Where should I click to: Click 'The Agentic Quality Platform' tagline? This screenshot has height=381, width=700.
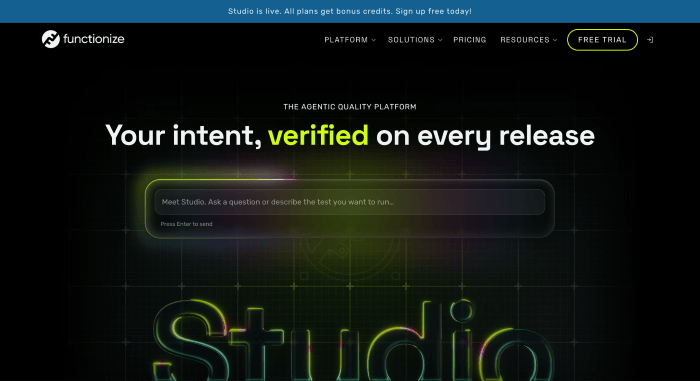[350, 107]
